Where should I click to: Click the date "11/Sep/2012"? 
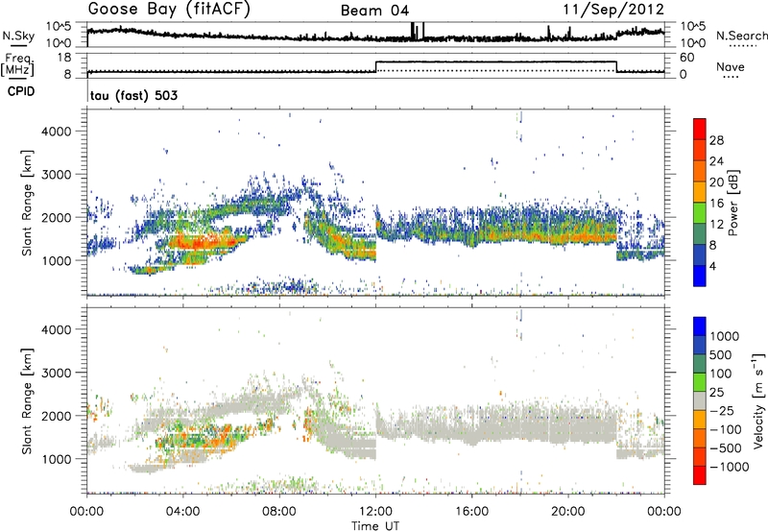coord(613,10)
